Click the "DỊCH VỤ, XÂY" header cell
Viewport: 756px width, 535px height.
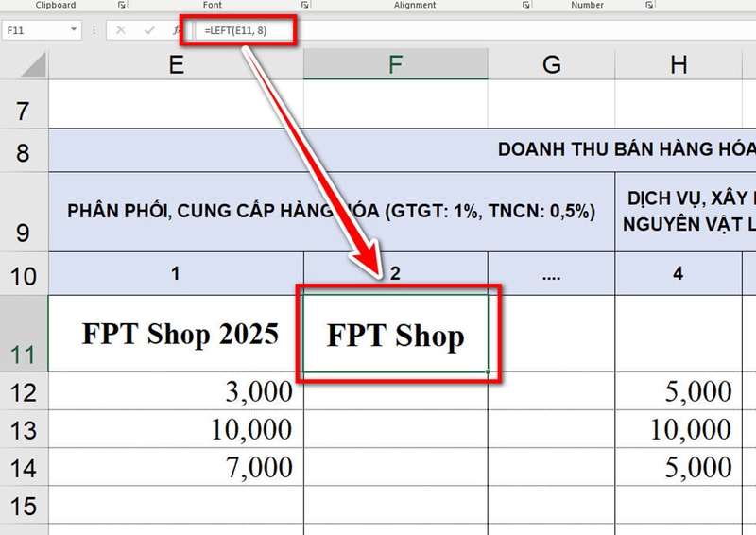click(x=686, y=212)
